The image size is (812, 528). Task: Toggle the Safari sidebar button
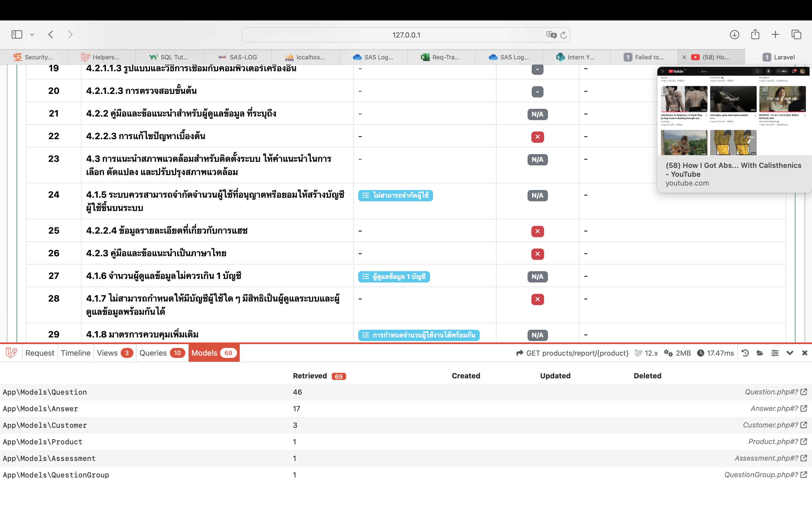click(x=17, y=35)
